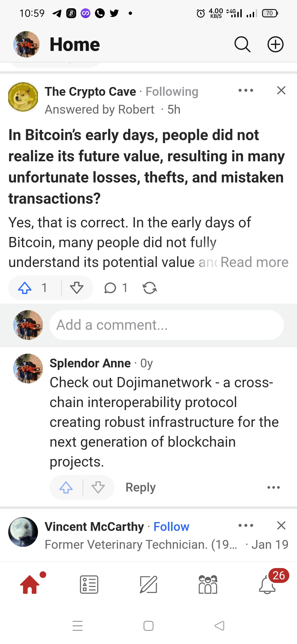Downvote Splendor Anne's comment

[98, 487]
